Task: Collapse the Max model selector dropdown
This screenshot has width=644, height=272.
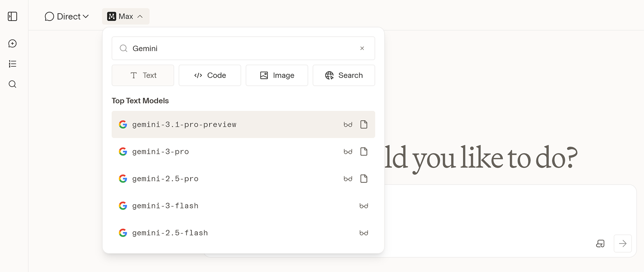Action: click(125, 16)
